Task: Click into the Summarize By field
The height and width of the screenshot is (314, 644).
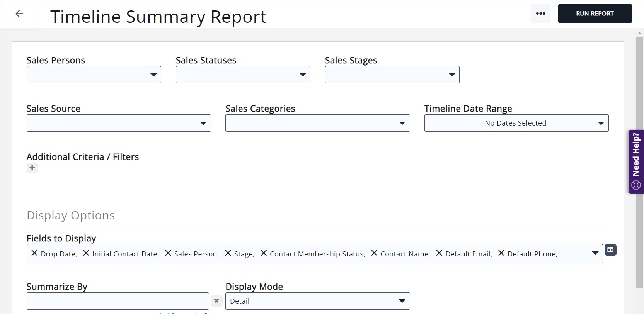Action: 118,301
